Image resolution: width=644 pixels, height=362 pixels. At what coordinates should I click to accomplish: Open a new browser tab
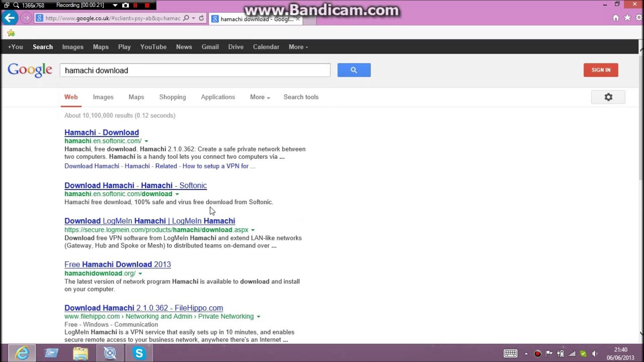tap(309, 20)
